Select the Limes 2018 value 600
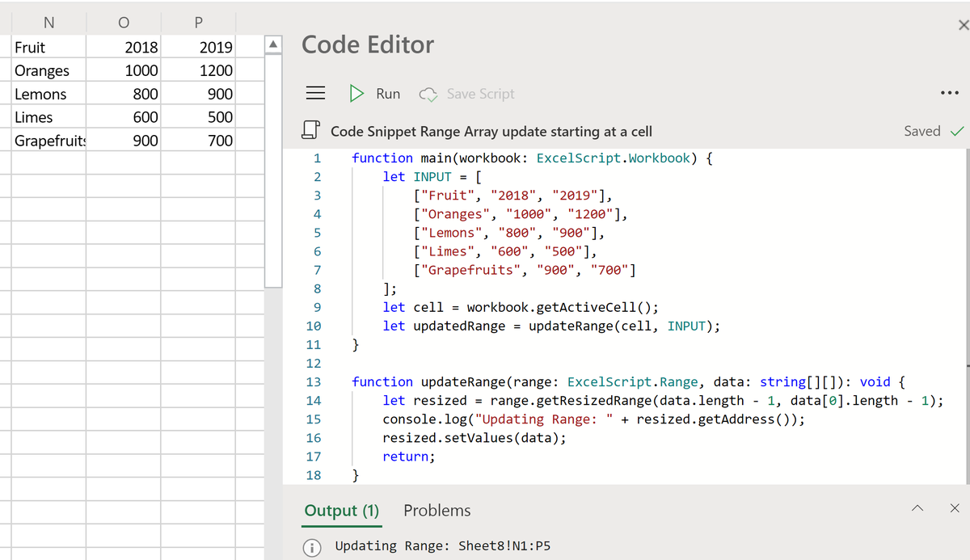Image resolution: width=970 pixels, height=560 pixels. coord(123,117)
